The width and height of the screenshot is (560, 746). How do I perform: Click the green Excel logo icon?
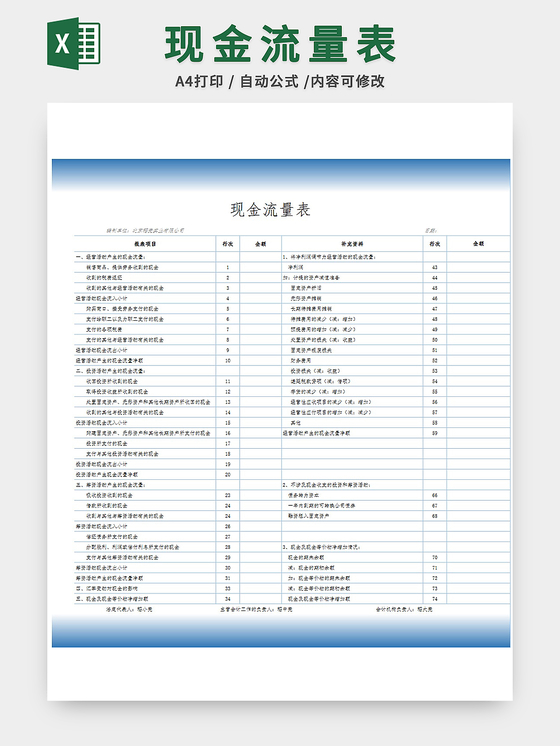point(74,43)
